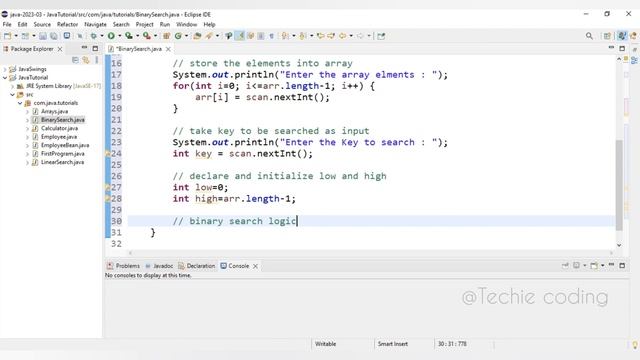The width and height of the screenshot is (640, 360).
Task: Collapse the JavaTutorial project
Action: pyautogui.click(x=5, y=78)
